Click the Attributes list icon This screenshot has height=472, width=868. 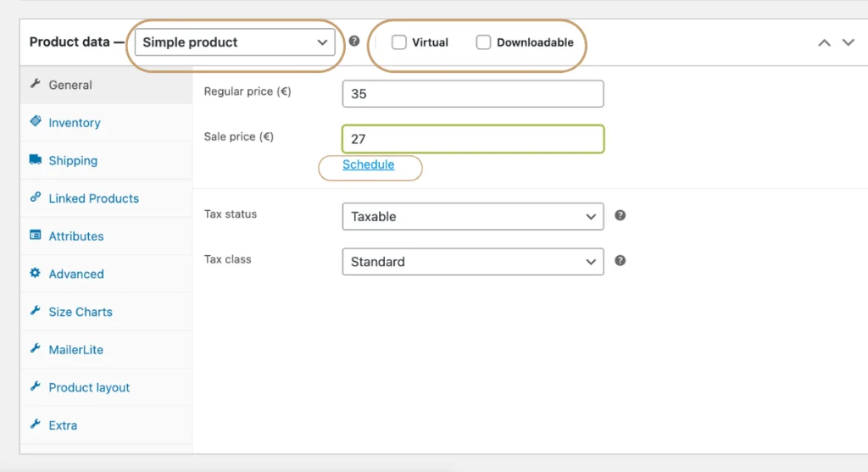tap(36, 236)
